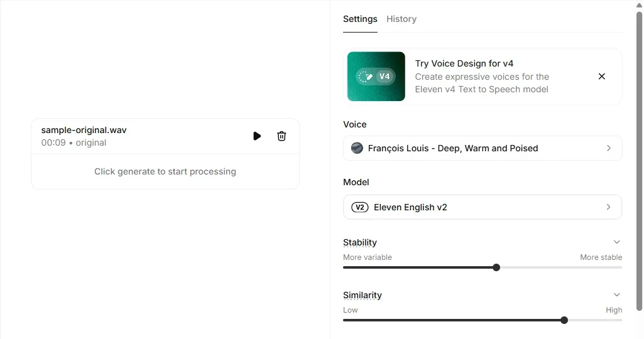Play the sample-original.wav audio
Image resolution: width=644 pixels, height=339 pixels.
tap(257, 136)
